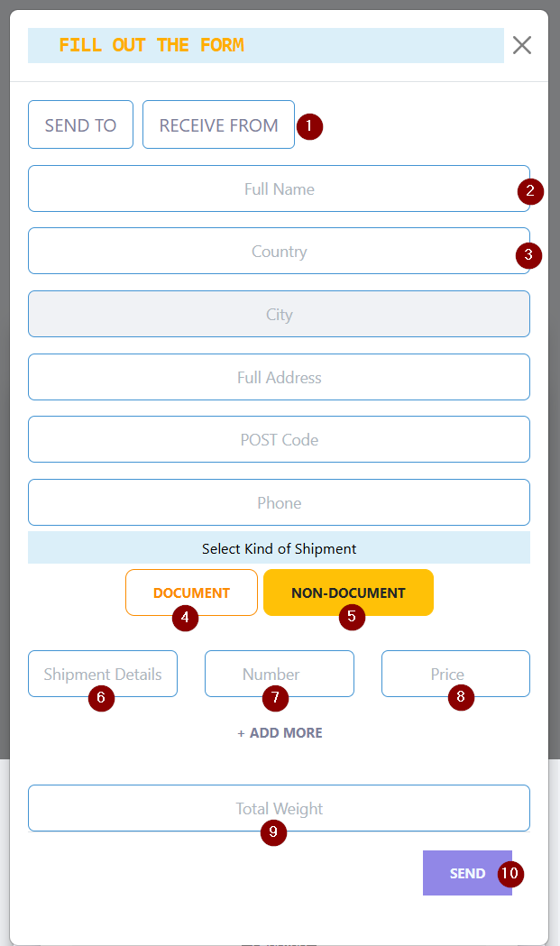The image size is (560, 946).
Task: Choose DOCUMENT shipment kind
Action: (191, 592)
